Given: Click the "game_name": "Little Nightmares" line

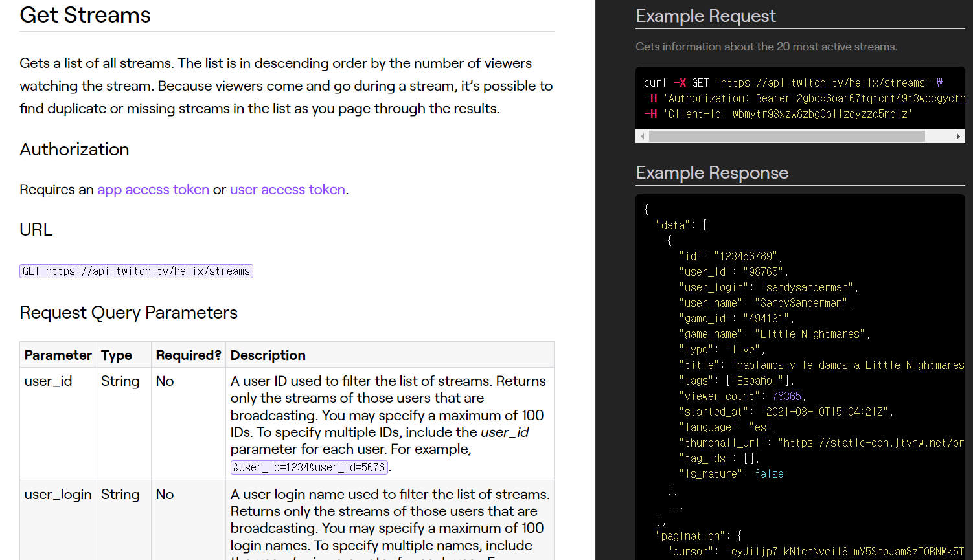Looking at the screenshot, I should click(774, 334).
